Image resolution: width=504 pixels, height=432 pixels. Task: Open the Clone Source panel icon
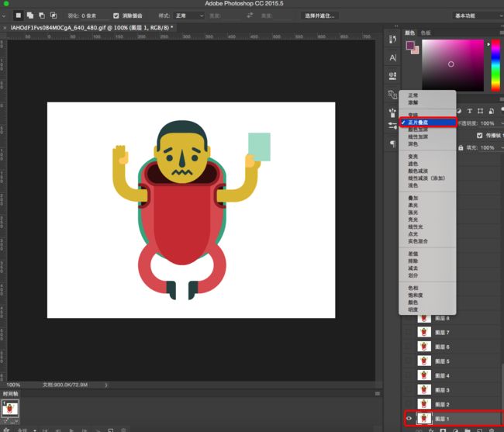tap(392, 76)
